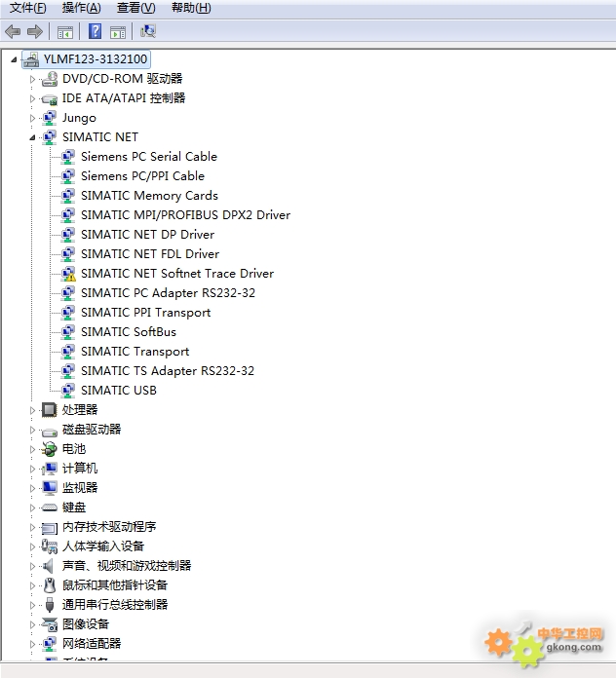The image size is (616, 678).
Task: Open the 文件(F) menu
Action: (27, 8)
